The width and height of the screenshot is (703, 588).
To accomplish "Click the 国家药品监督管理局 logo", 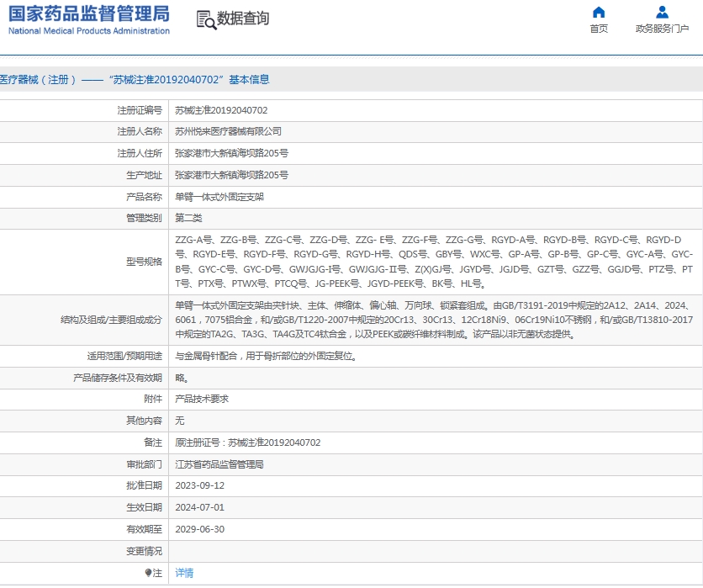I will (x=89, y=14).
